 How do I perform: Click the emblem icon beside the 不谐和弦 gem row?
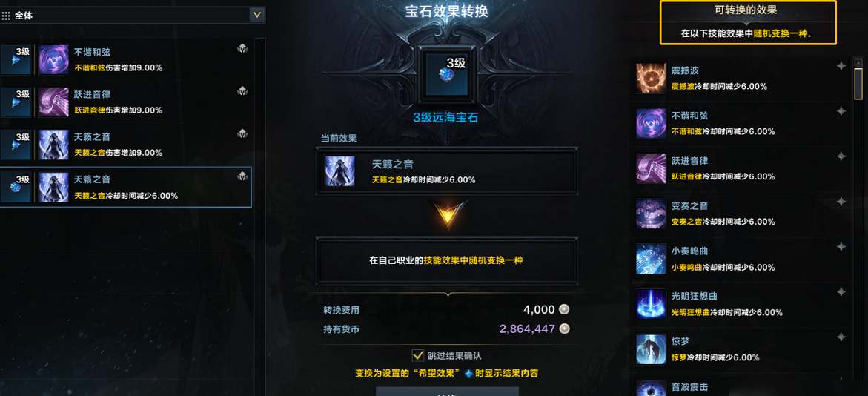[242, 49]
